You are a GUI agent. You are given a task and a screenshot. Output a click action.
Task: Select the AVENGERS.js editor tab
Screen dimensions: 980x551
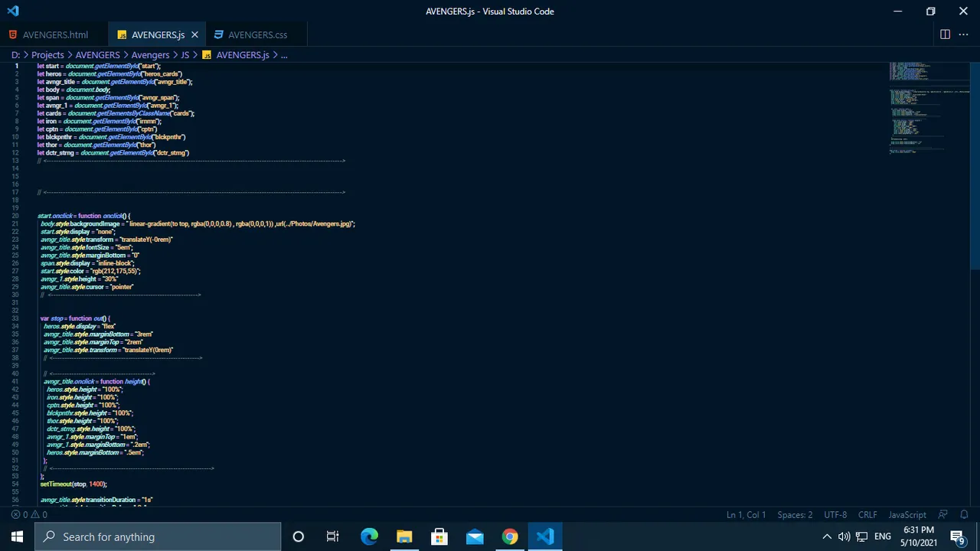158,34
